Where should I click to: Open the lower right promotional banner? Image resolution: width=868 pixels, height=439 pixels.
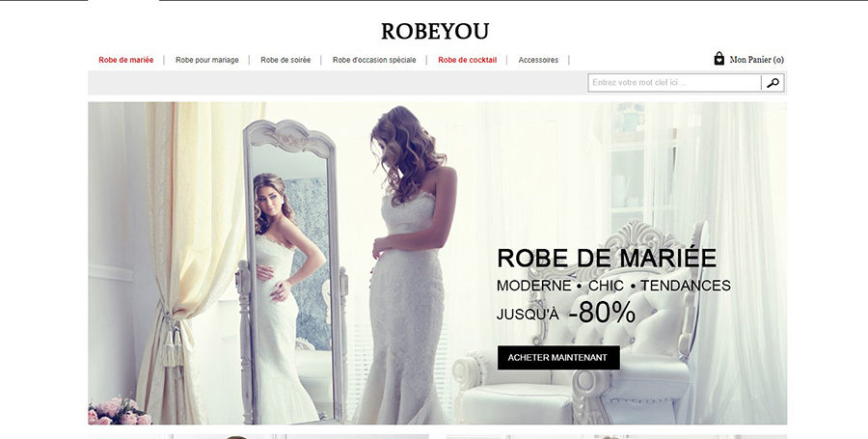(616, 437)
